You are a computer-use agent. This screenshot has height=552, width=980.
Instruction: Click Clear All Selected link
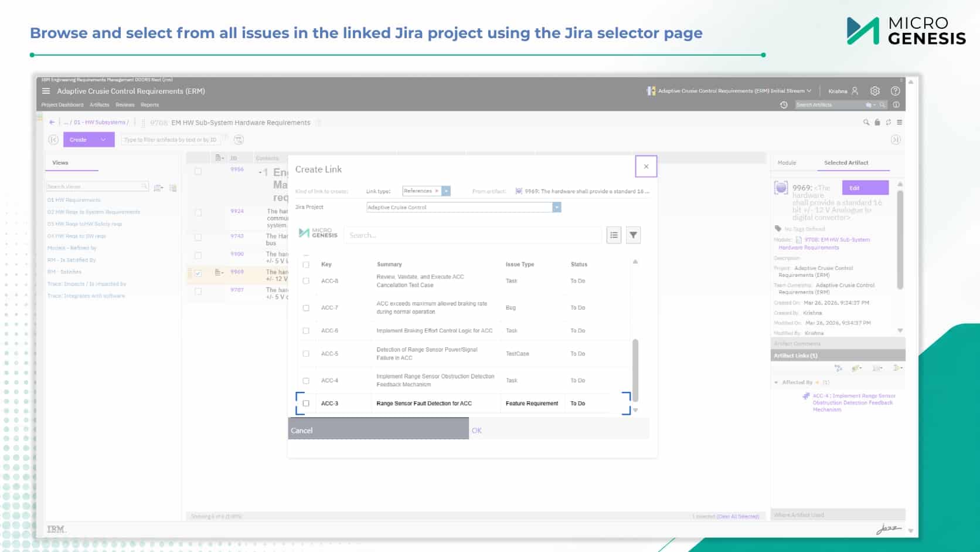click(x=738, y=516)
